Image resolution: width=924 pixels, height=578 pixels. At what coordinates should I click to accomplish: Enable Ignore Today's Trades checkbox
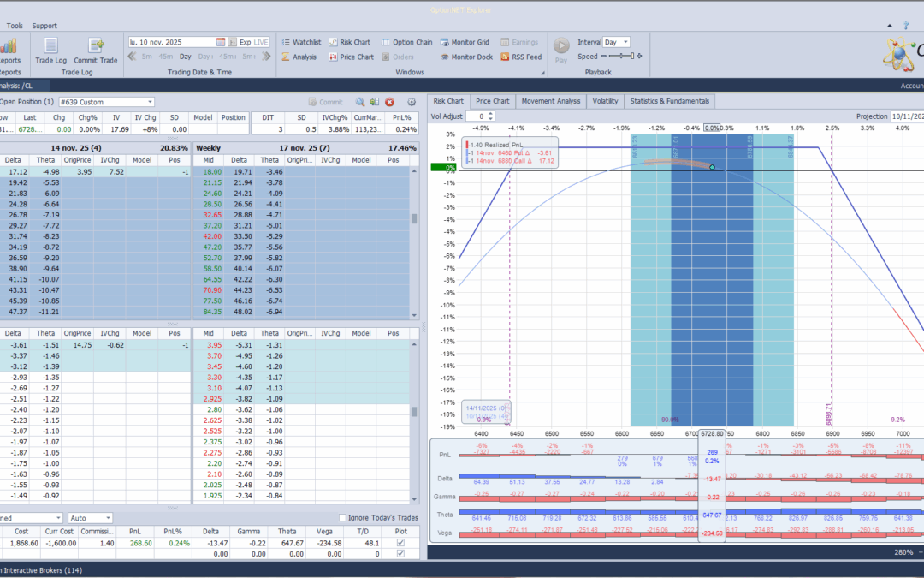[x=342, y=518]
